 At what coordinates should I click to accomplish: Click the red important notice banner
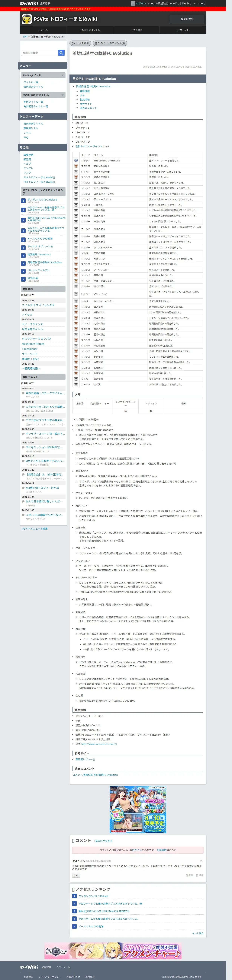pyautogui.click(x=55, y=9)
